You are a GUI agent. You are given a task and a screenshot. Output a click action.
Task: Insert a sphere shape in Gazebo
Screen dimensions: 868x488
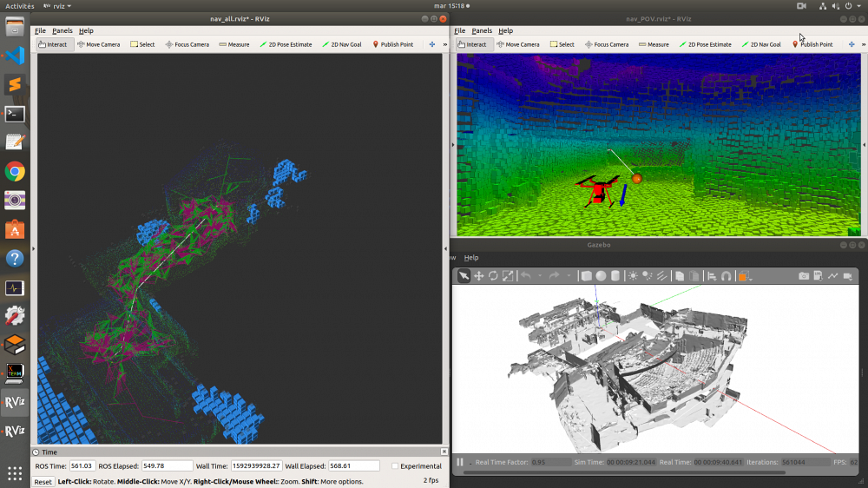point(601,276)
